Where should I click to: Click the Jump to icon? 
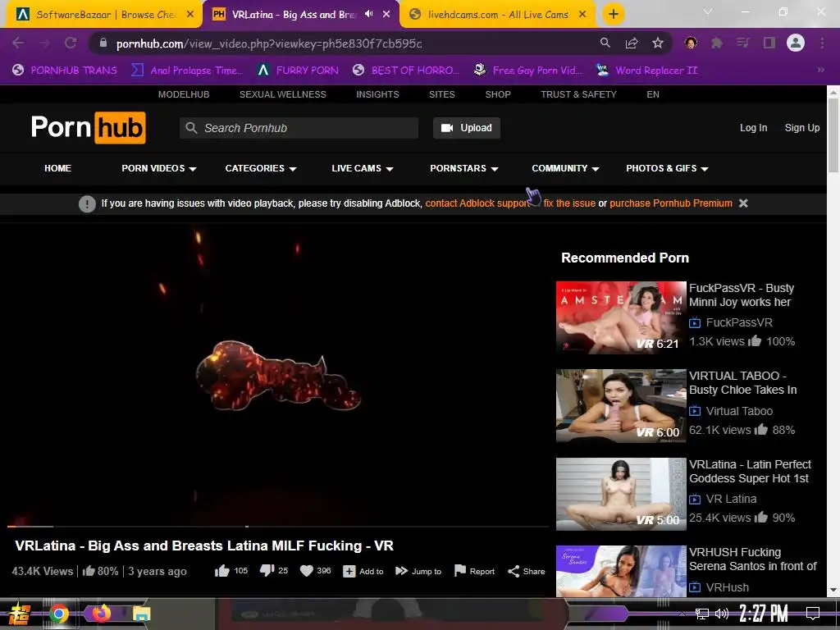click(401, 571)
